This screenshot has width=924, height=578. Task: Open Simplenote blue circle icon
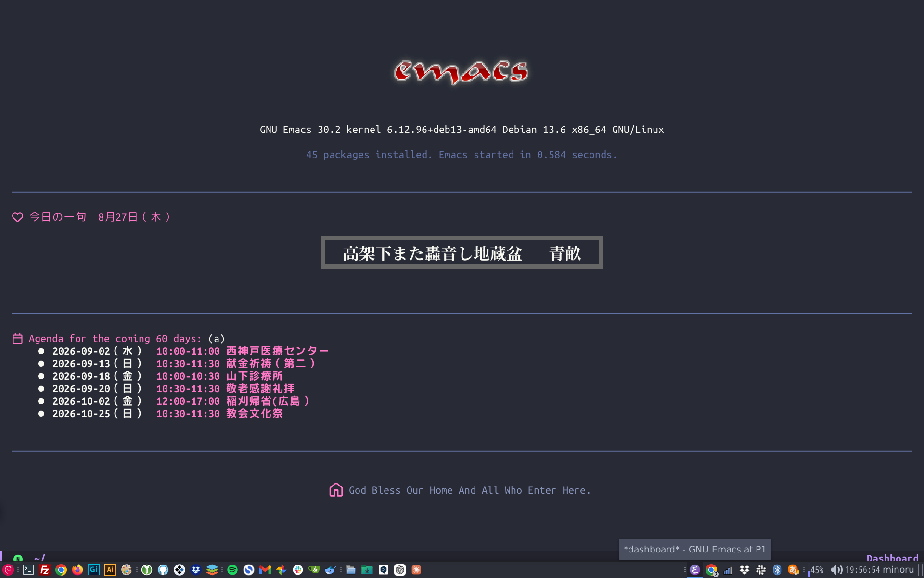249,570
